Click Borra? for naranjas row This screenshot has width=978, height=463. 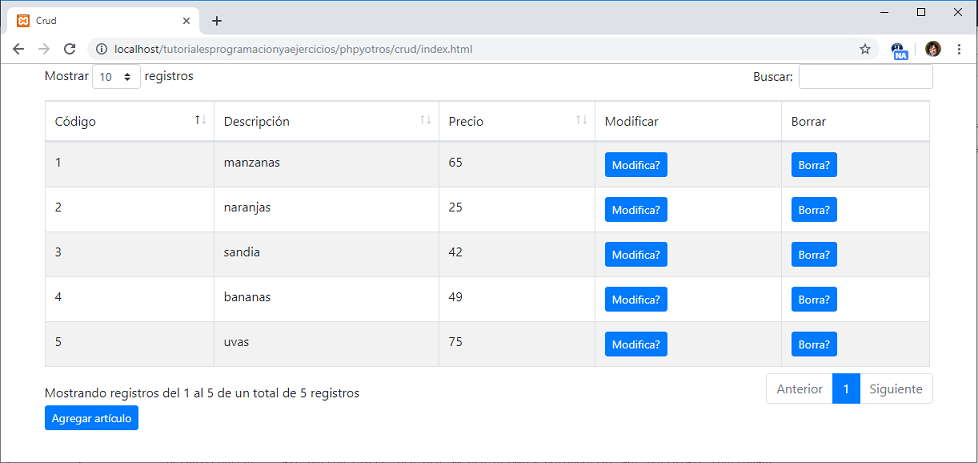[x=814, y=210]
